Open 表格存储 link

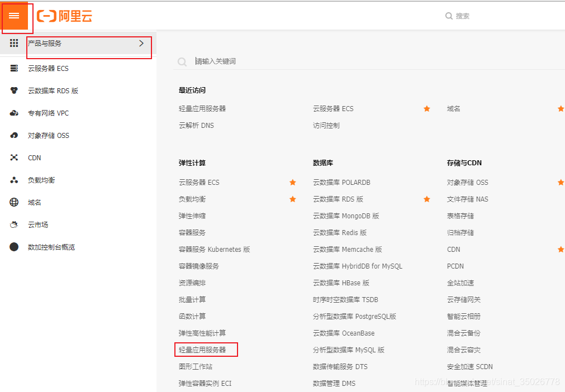click(x=460, y=216)
